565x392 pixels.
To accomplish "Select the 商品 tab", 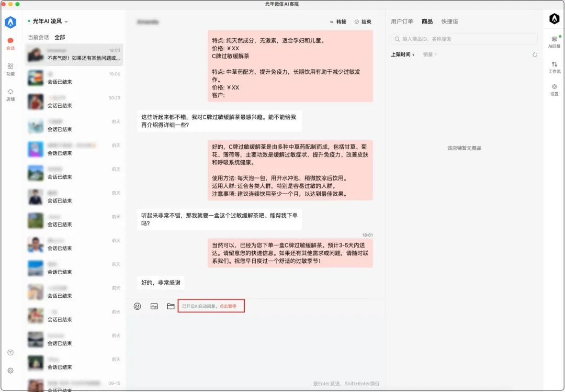I will click(427, 21).
